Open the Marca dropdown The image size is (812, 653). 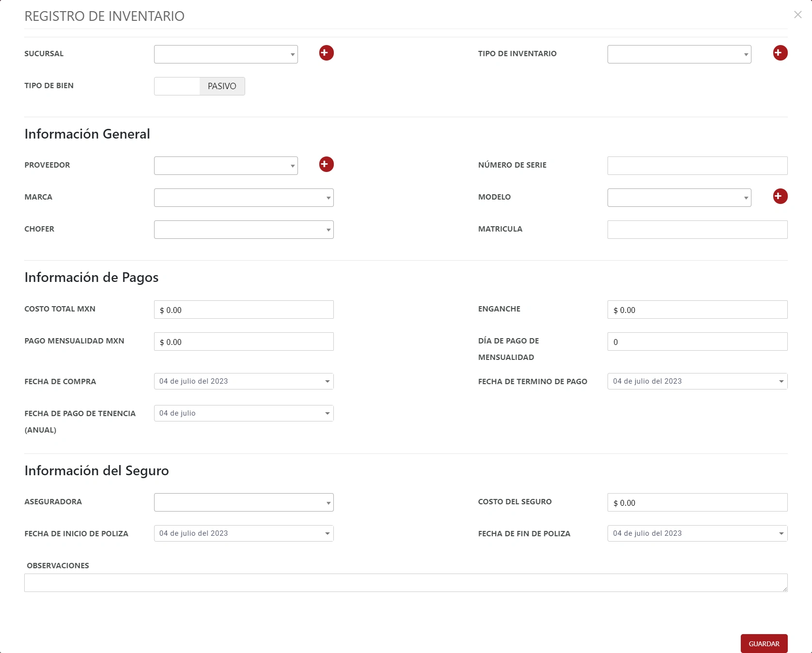[x=244, y=198]
